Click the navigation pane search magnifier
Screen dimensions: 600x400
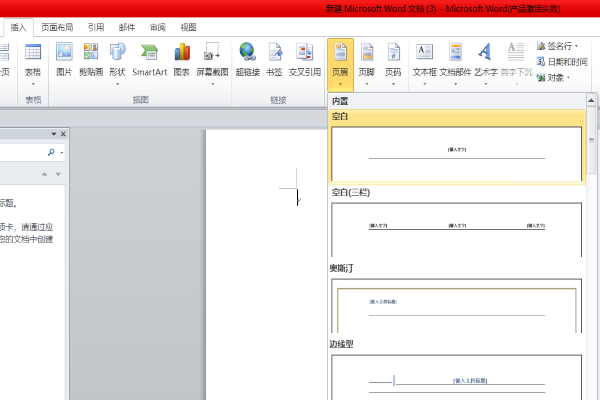coord(51,152)
